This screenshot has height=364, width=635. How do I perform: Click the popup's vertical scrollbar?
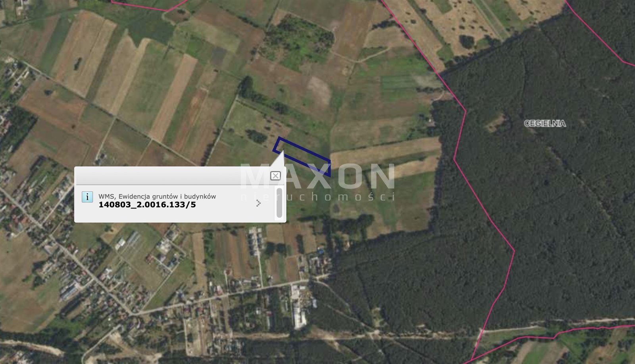click(x=279, y=203)
